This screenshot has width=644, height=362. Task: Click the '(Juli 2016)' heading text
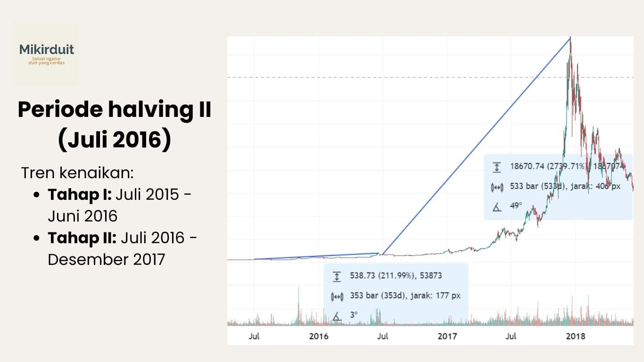click(x=115, y=141)
